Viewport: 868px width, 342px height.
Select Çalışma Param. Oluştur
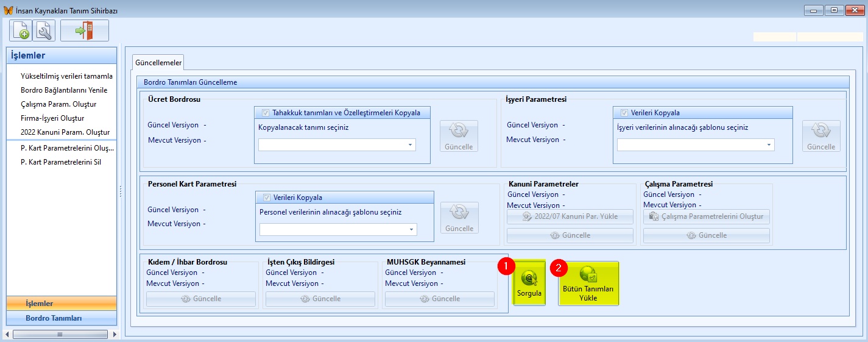(x=58, y=104)
